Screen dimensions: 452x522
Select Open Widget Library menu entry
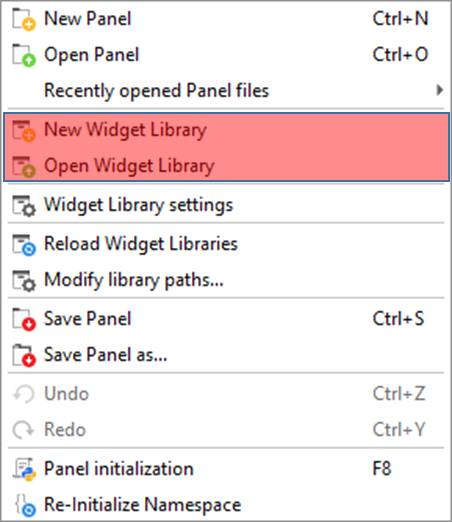click(226, 165)
